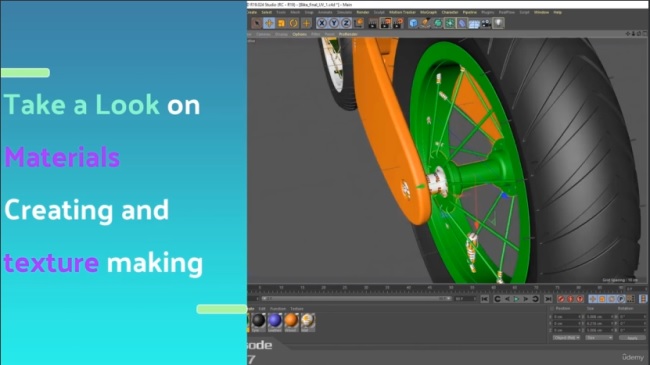Click the viewport dolly zoom icon
650x365 pixels.
point(633,34)
